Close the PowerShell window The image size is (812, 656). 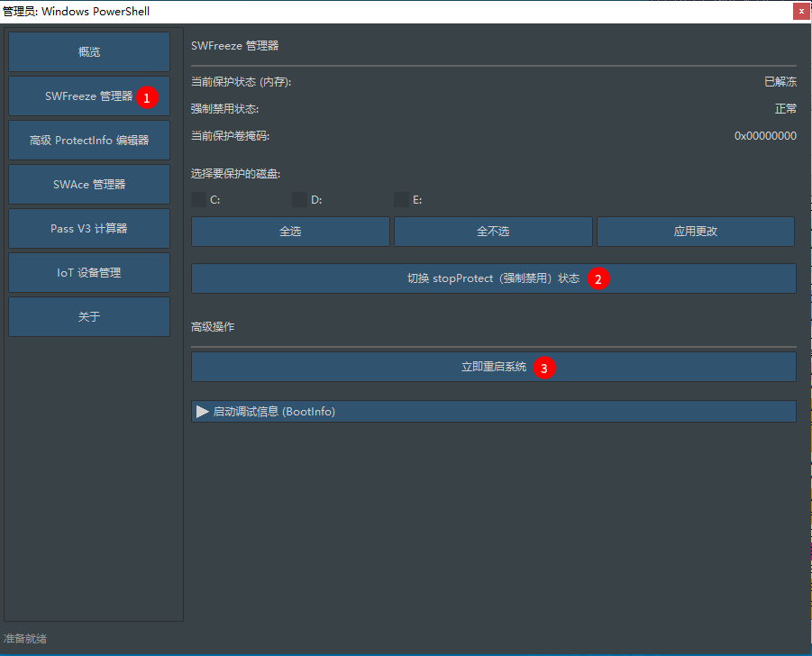(x=801, y=11)
